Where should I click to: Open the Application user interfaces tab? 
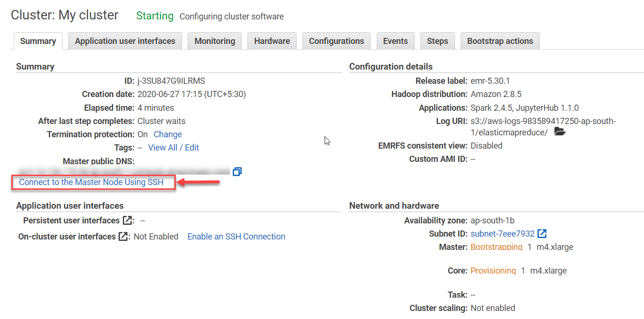click(125, 41)
